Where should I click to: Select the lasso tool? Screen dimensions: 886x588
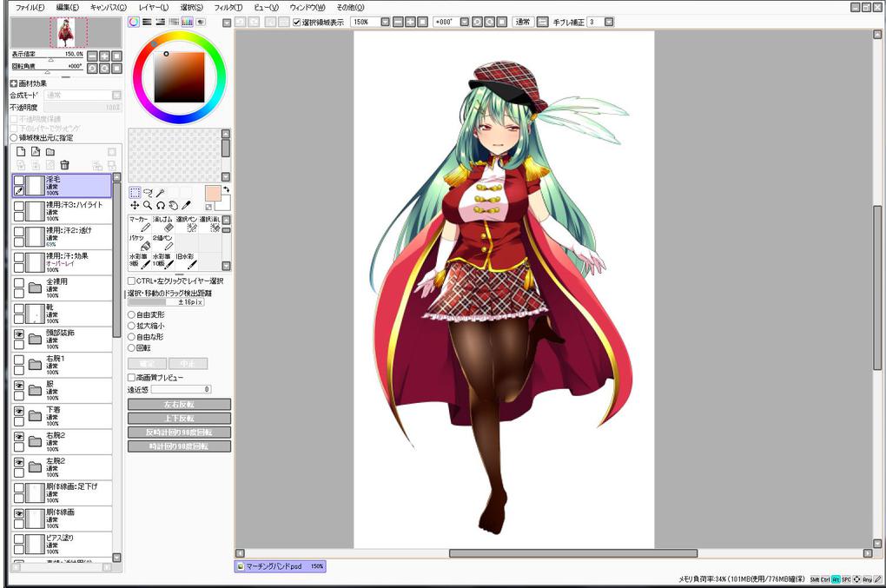pos(148,193)
